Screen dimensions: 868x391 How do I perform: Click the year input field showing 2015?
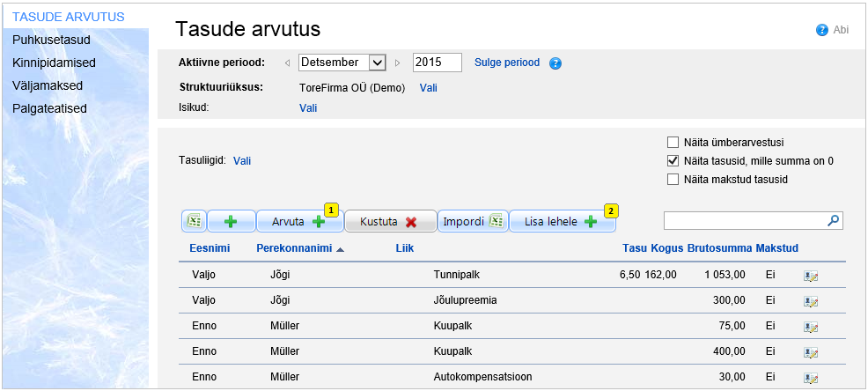click(x=437, y=63)
